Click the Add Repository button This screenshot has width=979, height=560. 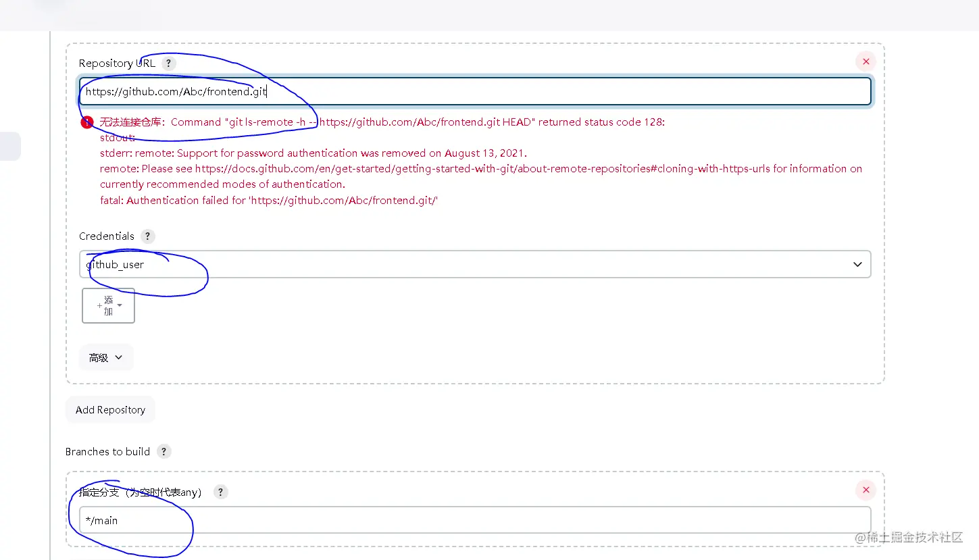tap(110, 409)
